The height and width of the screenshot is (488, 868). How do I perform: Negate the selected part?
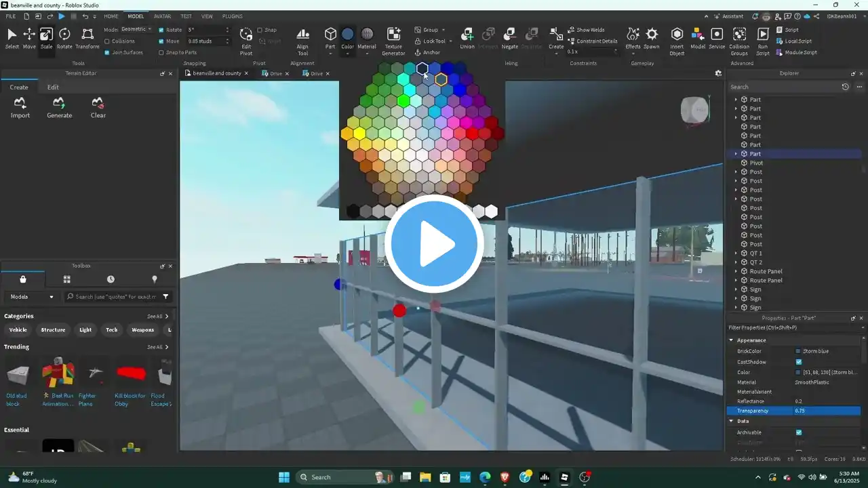pos(510,39)
